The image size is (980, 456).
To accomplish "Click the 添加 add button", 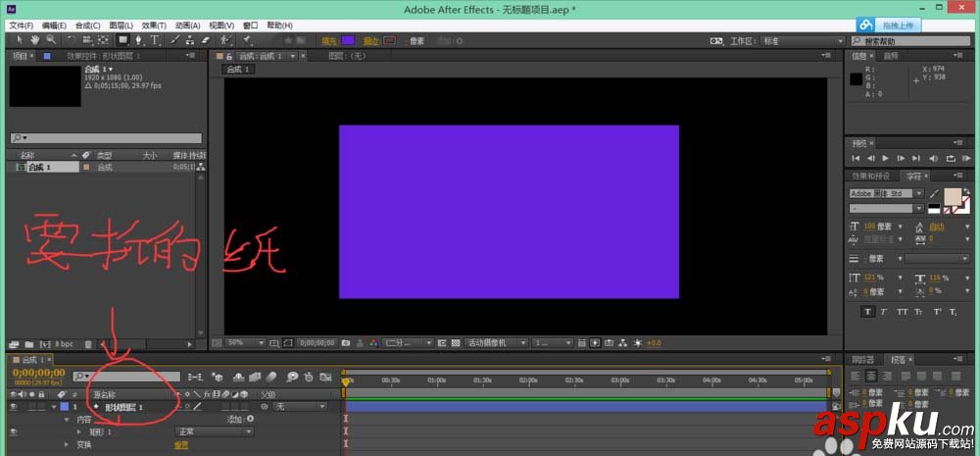I will click(241, 419).
